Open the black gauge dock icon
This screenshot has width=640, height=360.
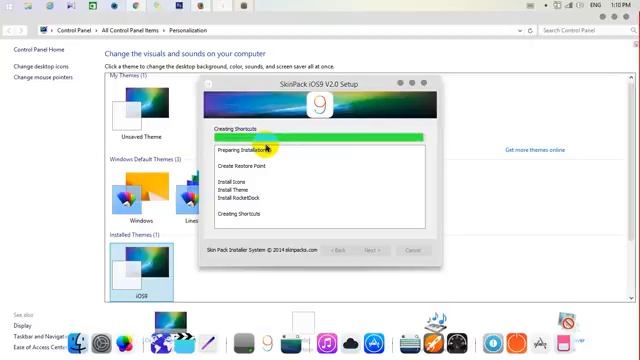[x=457, y=343]
